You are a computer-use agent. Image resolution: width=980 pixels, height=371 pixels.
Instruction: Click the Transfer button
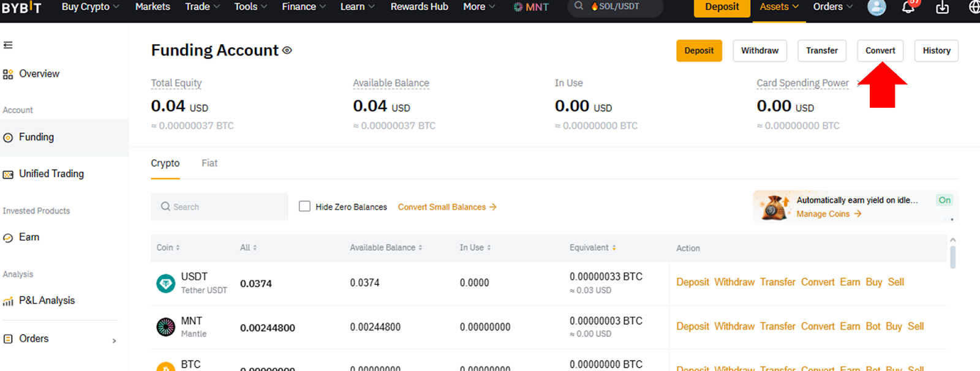pos(822,51)
